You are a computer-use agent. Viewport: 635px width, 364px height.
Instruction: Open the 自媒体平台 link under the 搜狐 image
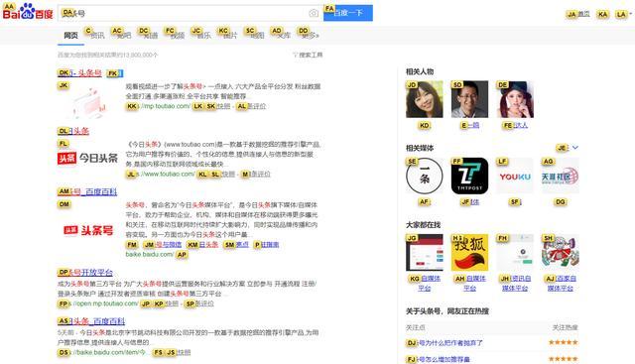469,283
